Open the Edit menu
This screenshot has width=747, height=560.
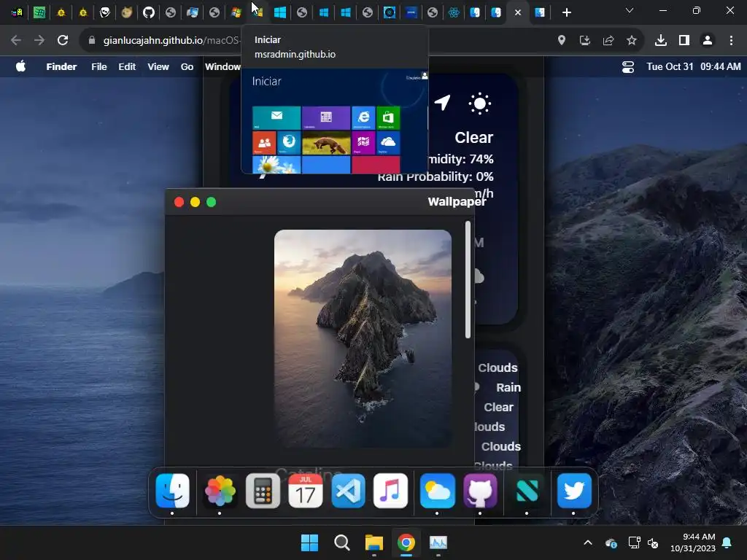tap(127, 66)
